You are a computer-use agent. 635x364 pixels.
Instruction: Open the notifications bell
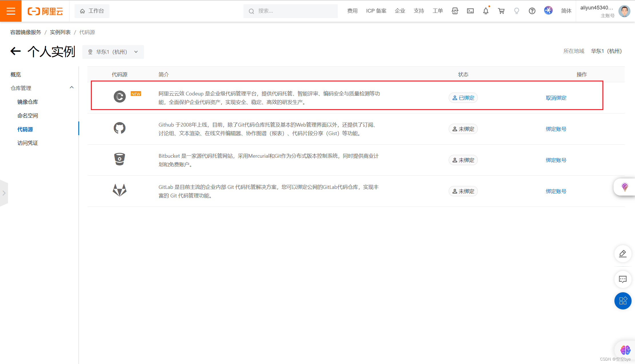point(486,11)
